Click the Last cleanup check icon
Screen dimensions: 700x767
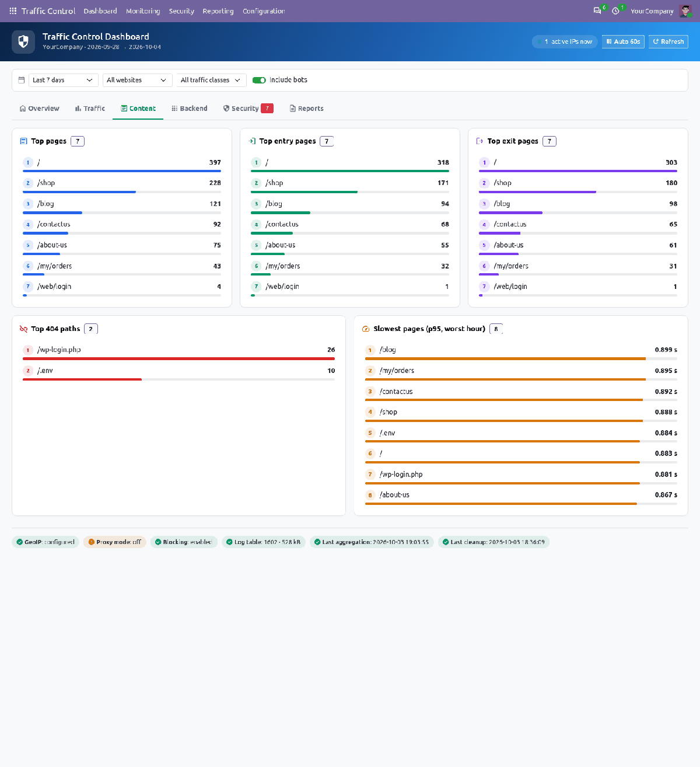coord(446,542)
